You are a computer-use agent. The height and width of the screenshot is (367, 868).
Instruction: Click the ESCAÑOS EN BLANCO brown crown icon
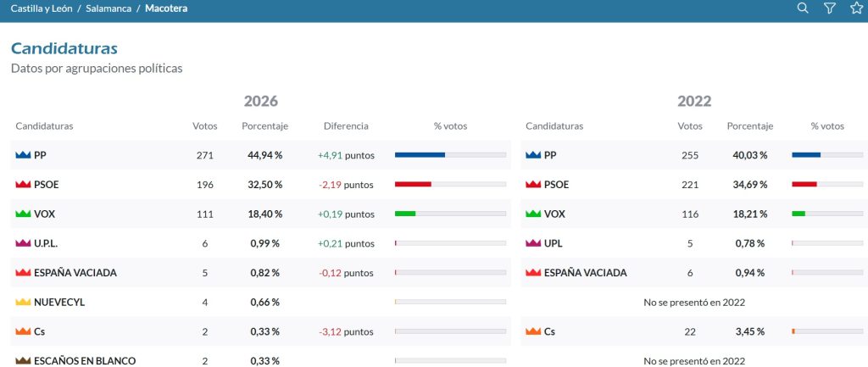[x=23, y=360]
